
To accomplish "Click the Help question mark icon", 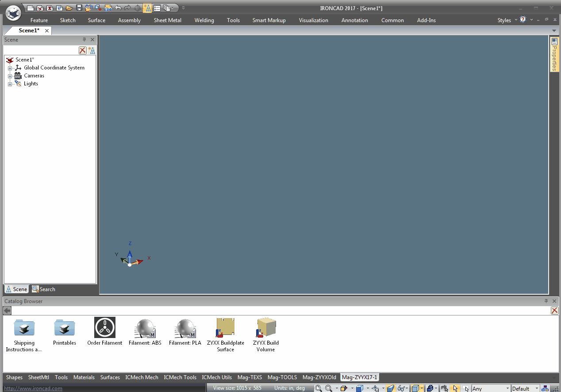I will [523, 20].
